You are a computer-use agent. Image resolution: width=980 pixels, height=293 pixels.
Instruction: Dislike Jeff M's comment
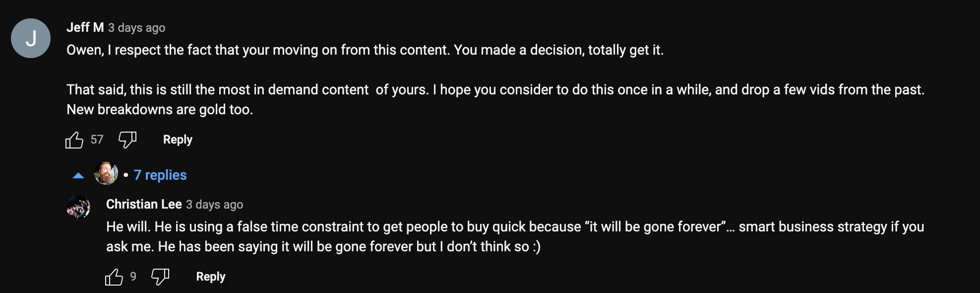[x=127, y=140]
